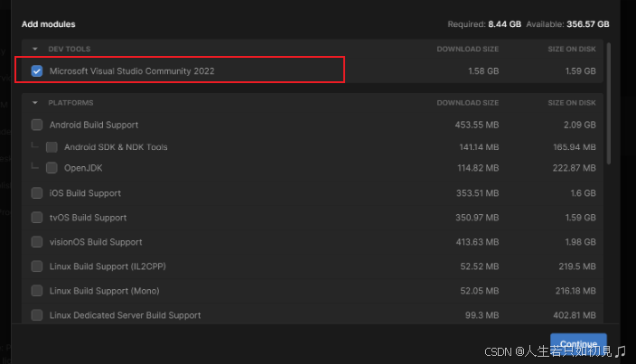Tick the Android SDK & NDK Tools checkbox

coord(51,147)
